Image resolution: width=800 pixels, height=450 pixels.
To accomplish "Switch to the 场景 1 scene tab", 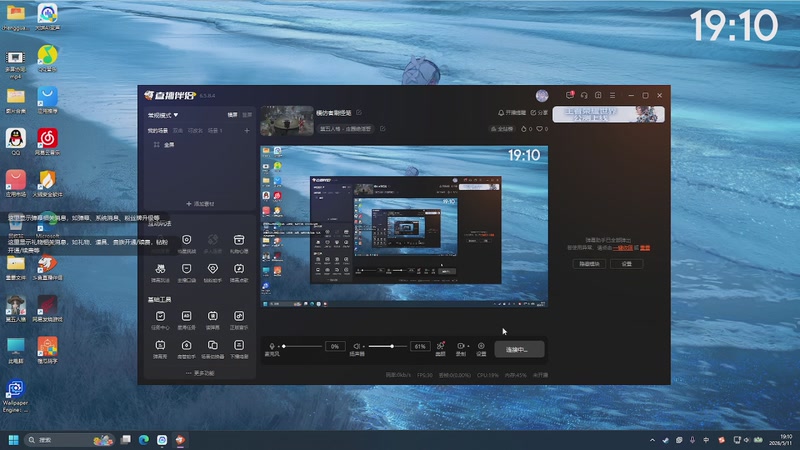I will tap(215, 131).
